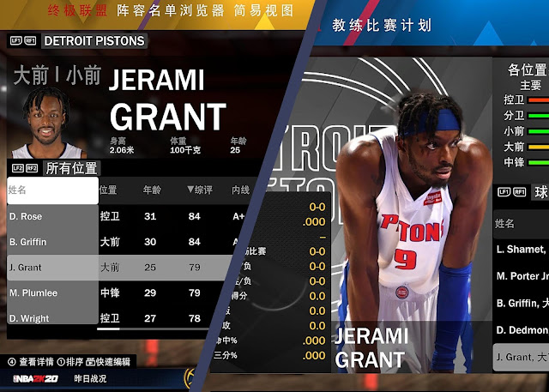The width and height of the screenshot is (549, 392).
Task: Select highlighted J. Grant in right list
Action: 521,357
